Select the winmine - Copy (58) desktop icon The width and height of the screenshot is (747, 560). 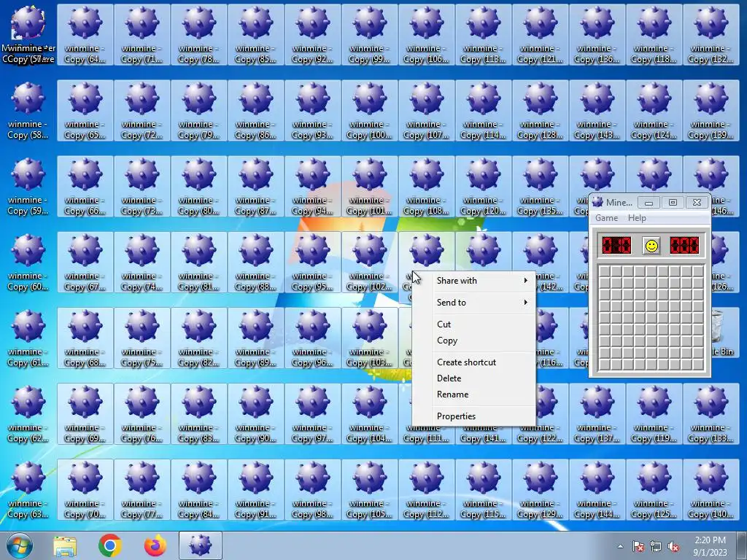coord(28,111)
